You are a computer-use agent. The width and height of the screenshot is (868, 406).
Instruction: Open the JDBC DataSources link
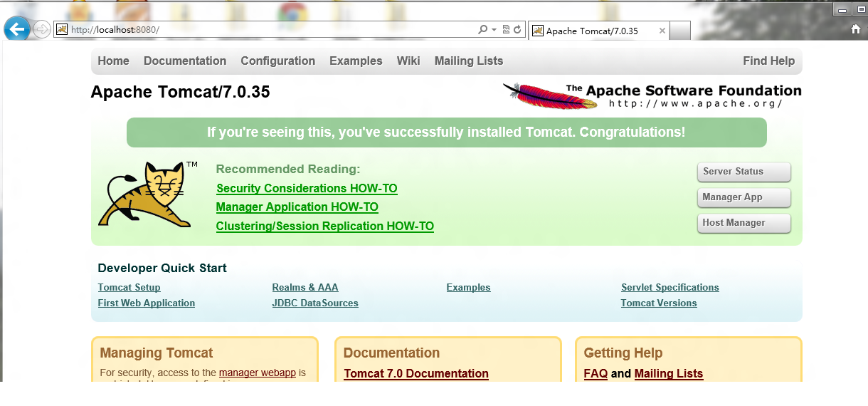click(315, 303)
